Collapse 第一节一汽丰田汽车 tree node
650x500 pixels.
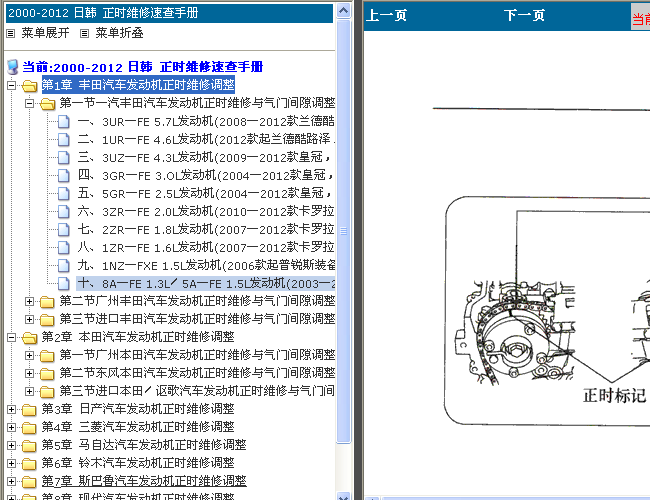pyautogui.click(x=29, y=104)
